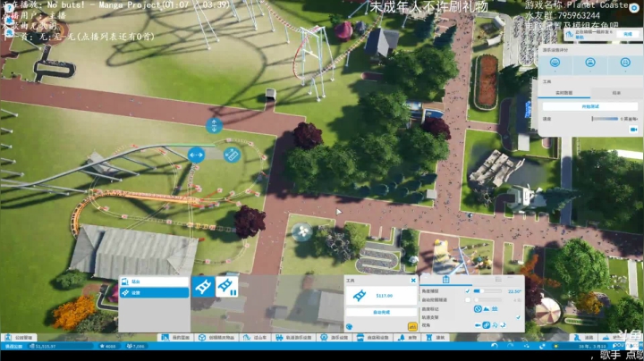The height and width of the screenshot is (361, 644).
Task: Switch to the results tab in test panel
Action: click(616, 93)
